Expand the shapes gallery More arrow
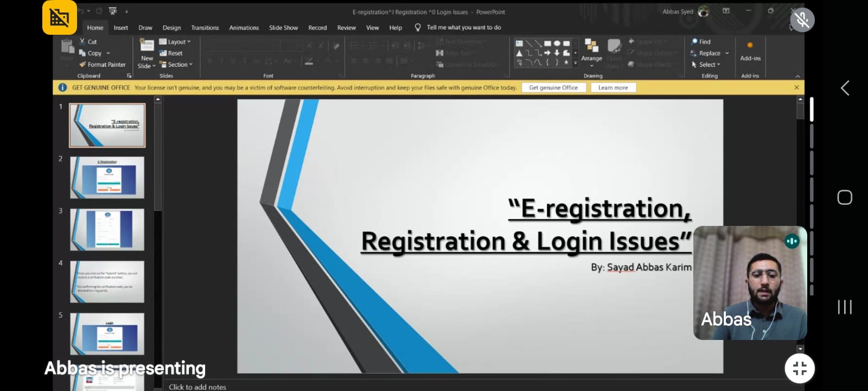 point(576,62)
